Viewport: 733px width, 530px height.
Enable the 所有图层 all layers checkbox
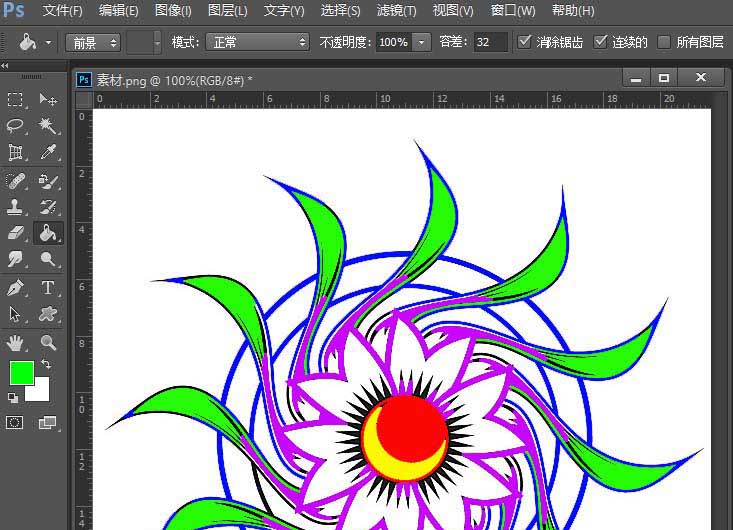tap(664, 42)
